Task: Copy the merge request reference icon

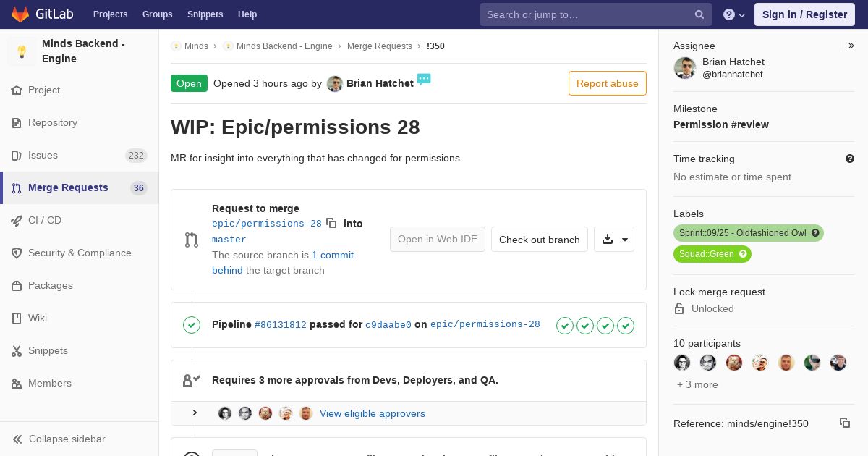Action: 844,423
